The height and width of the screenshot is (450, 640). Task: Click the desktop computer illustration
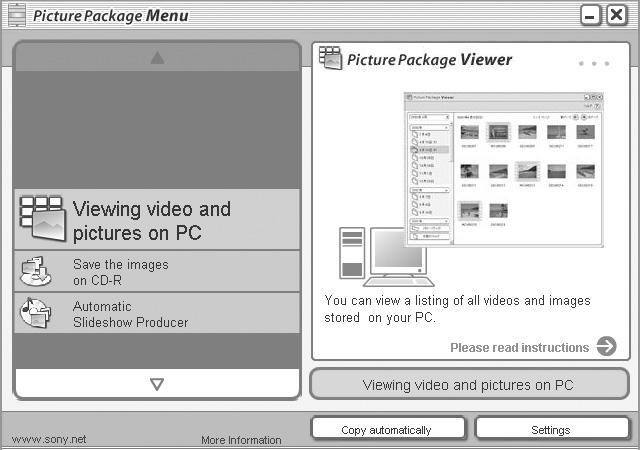pos(386,257)
